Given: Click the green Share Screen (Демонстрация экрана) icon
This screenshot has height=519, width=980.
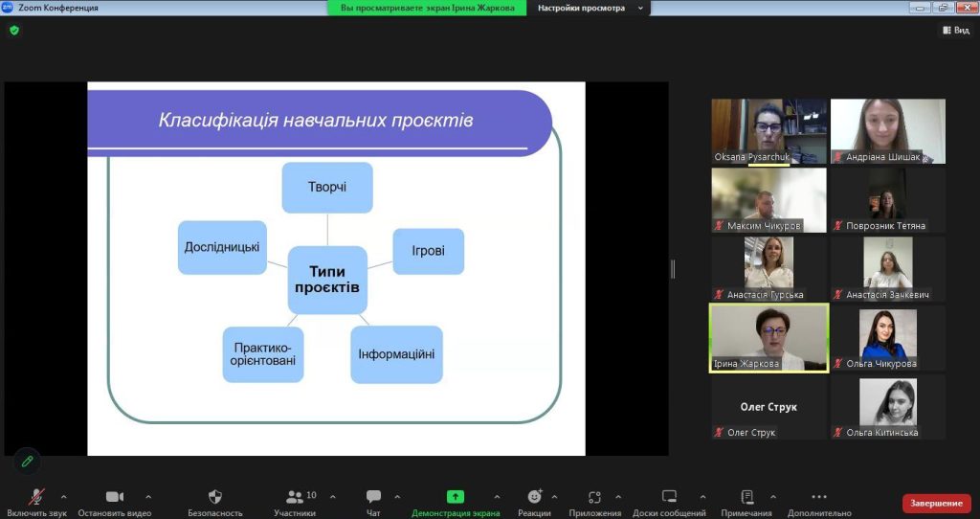Looking at the screenshot, I should pos(456,496).
